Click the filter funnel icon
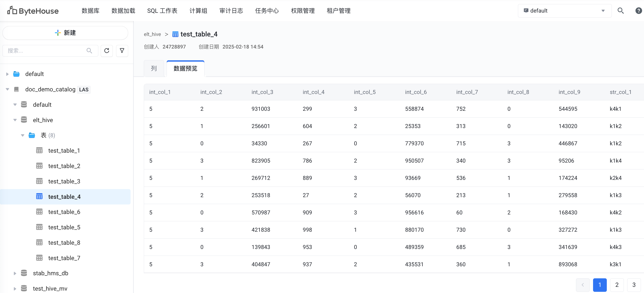The width and height of the screenshot is (644, 293). (122, 51)
